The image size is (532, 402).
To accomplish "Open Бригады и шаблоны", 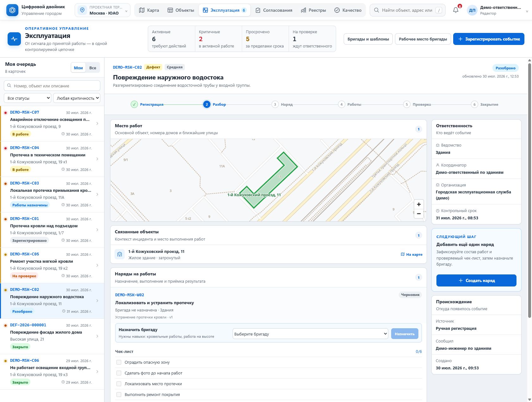I will (368, 39).
